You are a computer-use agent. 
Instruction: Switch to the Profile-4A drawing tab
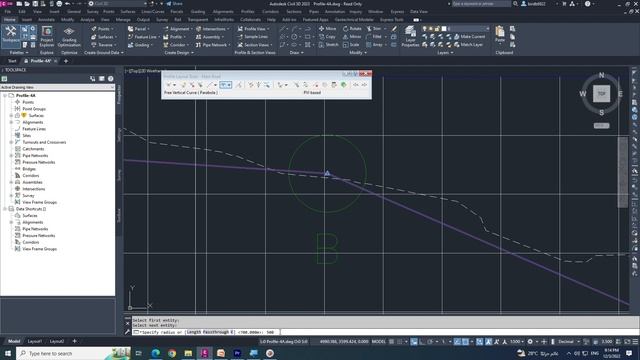tap(40, 61)
